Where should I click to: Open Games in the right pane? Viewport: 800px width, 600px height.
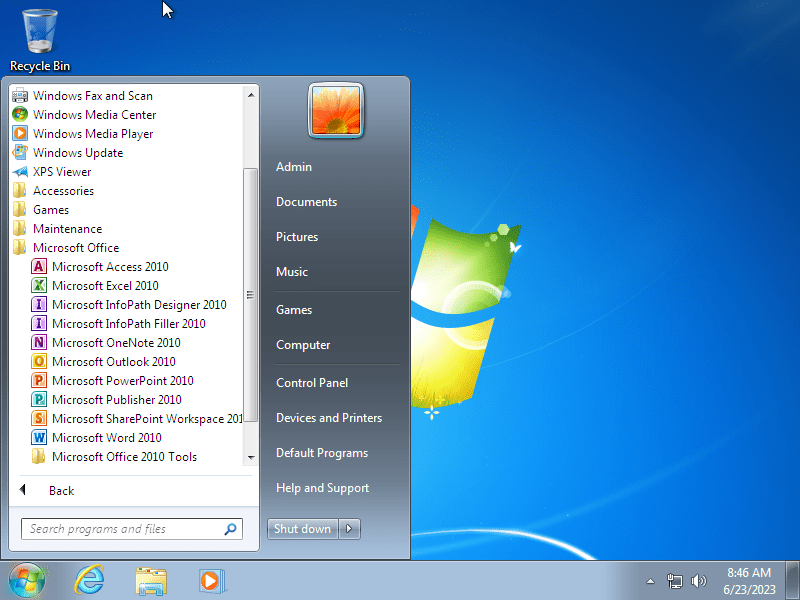(x=294, y=310)
